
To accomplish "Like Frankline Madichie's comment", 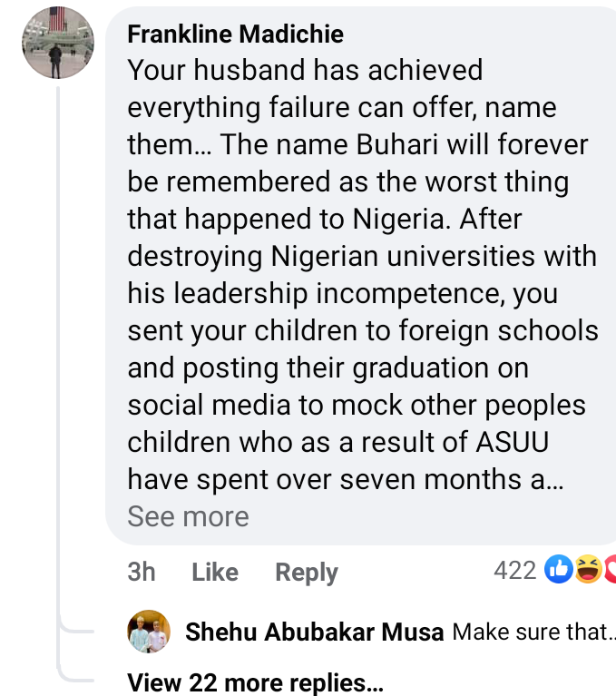I will 215,572.
